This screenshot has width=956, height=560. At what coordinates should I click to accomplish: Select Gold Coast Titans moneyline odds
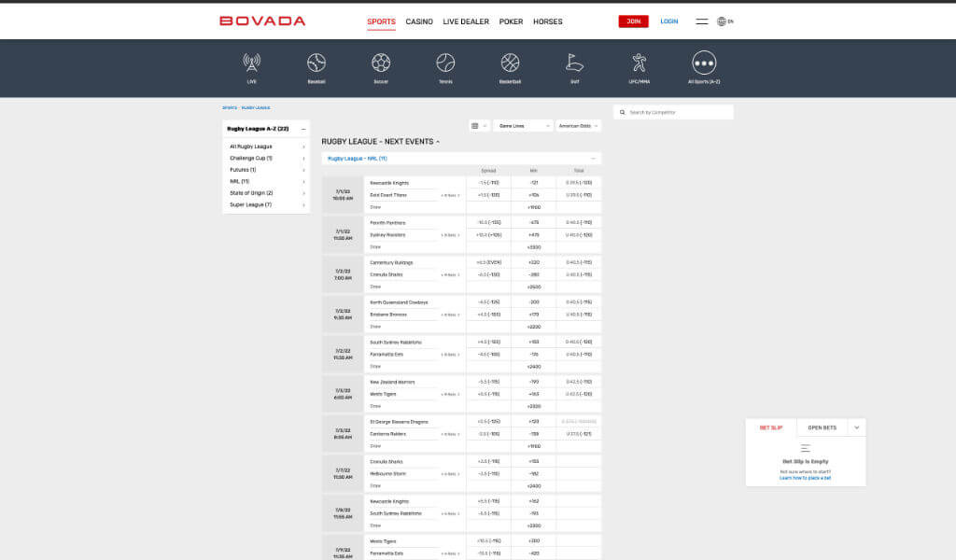533,196
